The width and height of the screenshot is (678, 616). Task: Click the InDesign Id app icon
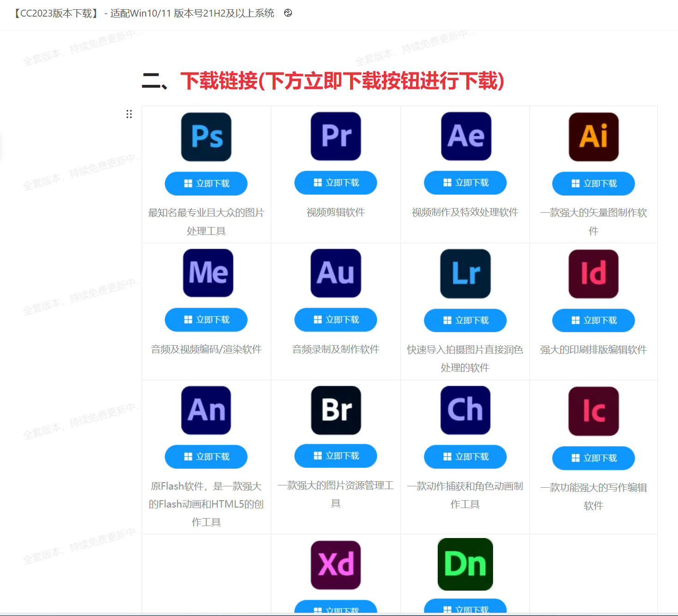point(594,274)
